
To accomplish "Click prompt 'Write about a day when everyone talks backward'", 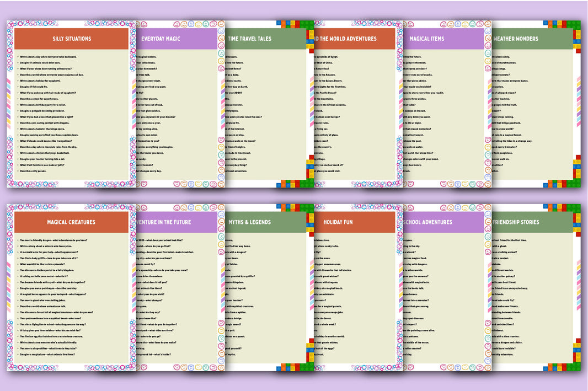I will (x=48, y=57).
